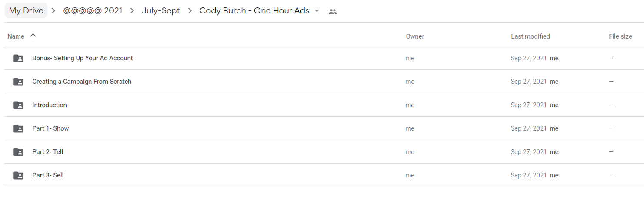644x197 pixels.
Task: Open the July-Sept breadcrumb folder
Action: pyautogui.click(x=161, y=11)
